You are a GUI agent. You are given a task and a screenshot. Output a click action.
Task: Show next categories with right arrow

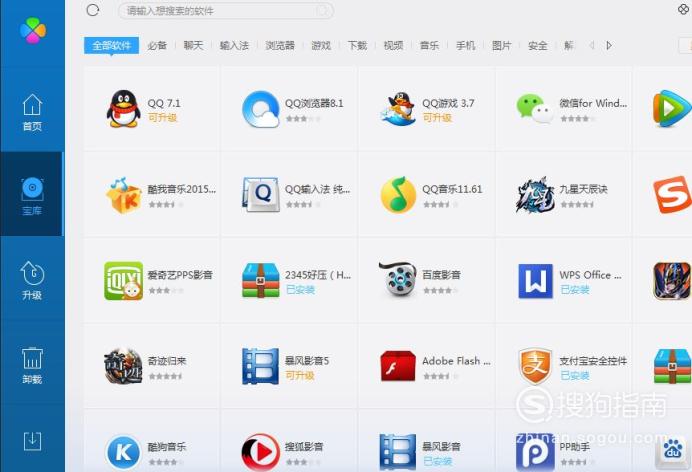pos(609,45)
